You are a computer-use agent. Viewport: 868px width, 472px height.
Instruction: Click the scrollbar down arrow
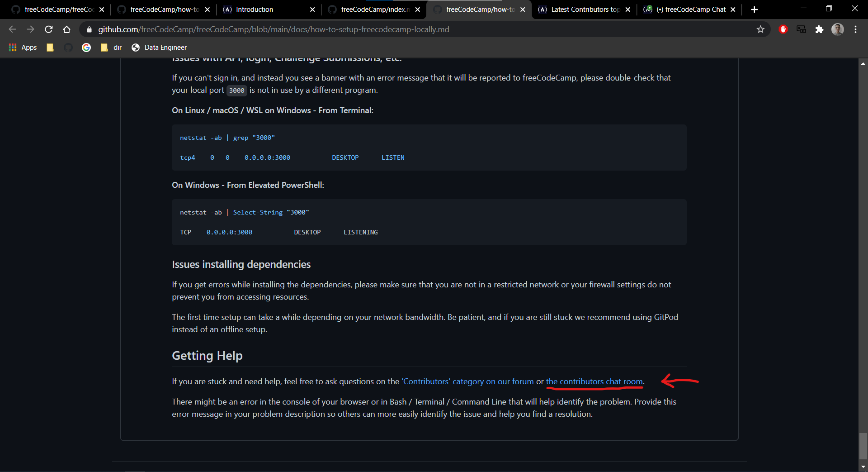[863, 467]
